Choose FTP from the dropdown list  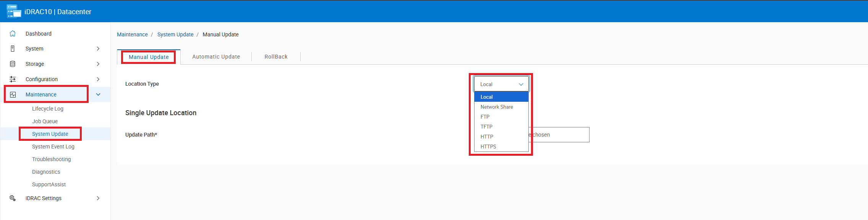501,117
